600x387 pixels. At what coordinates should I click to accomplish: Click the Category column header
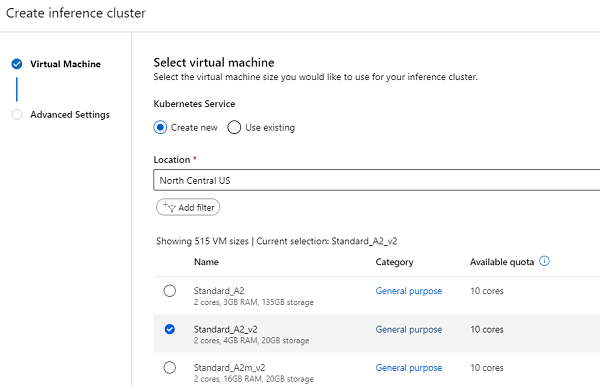[x=395, y=262]
